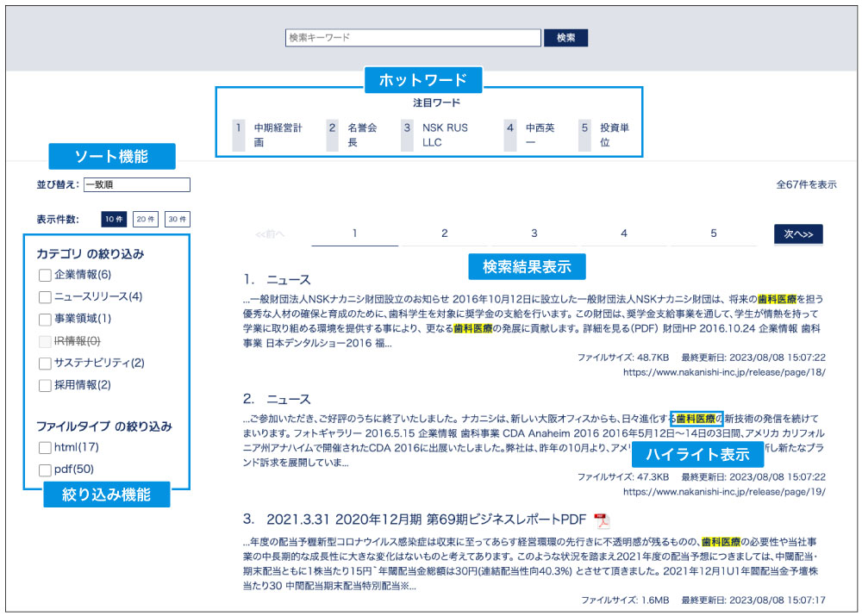Click the disabled IR情報(0) checkbox
Screen dimensions: 862x616
[x=45, y=341]
